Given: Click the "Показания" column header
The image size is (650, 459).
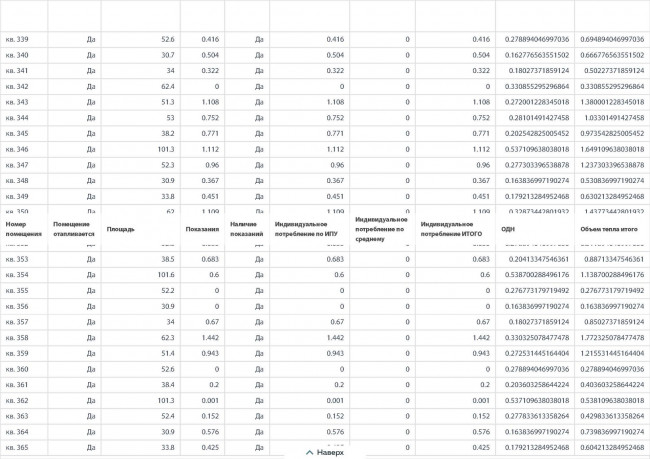Looking at the screenshot, I should 202,229.
